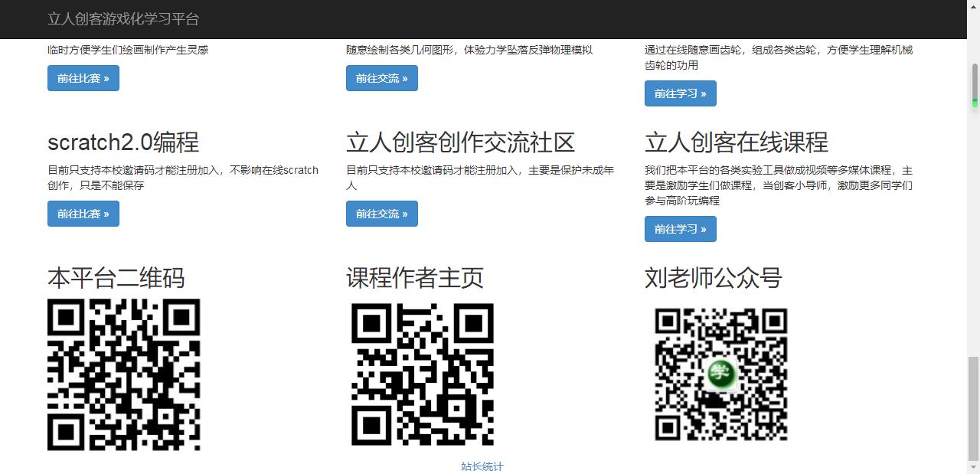Click the paragraph starting 我们把本平台的各类实验工具
Image resolution: width=980 pixels, height=474 pixels.
tap(779, 185)
